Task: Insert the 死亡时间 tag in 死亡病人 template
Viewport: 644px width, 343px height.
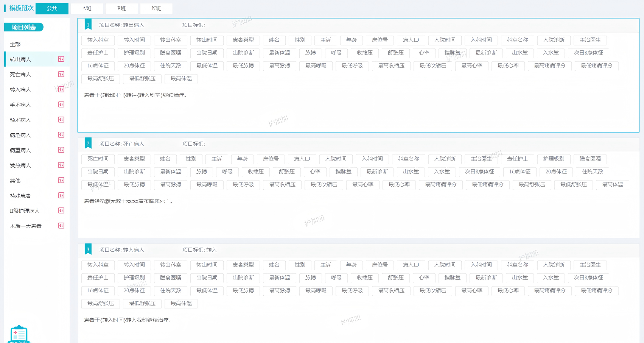Action: pos(98,159)
